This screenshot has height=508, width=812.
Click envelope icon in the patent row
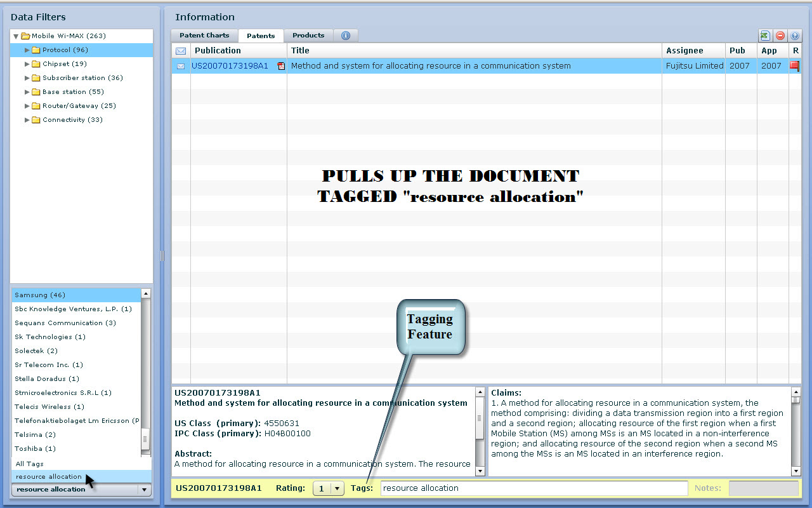tap(181, 66)
